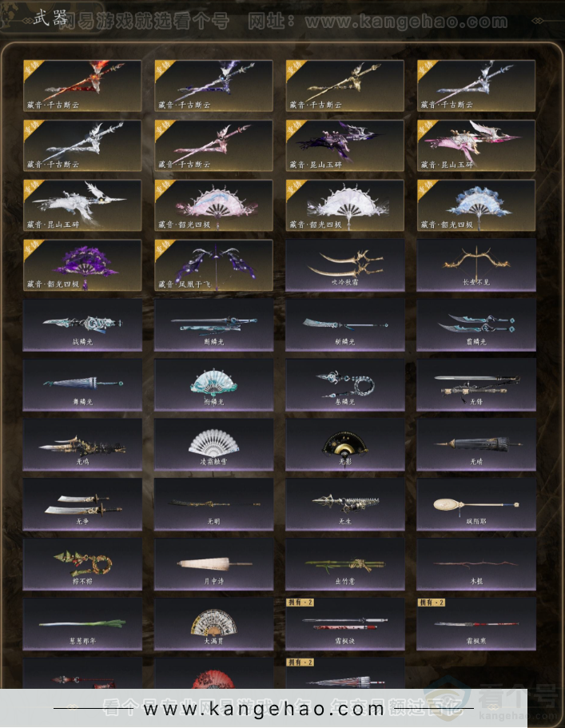The width and height of the screenshot is (565, 728).
Task: Select the 战鳞光 weapon
Action: coord(82,325)
